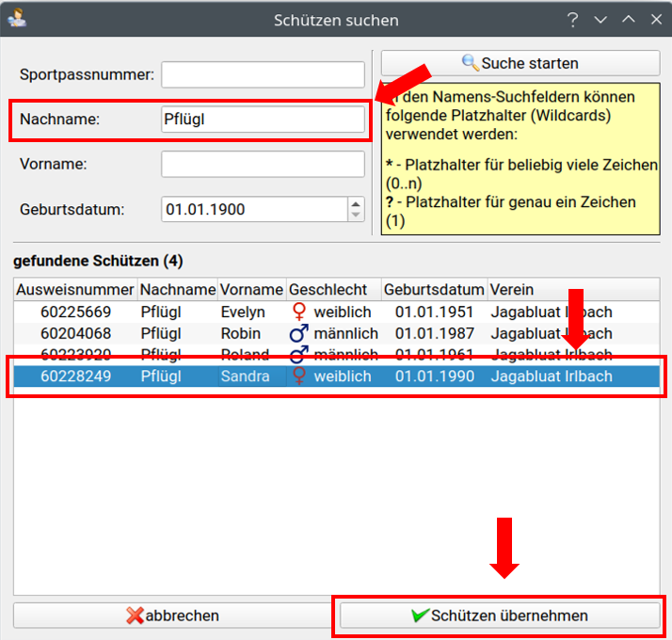The image size is (672, 640).
Task: Click the Vorname column header
Action: 251,289
